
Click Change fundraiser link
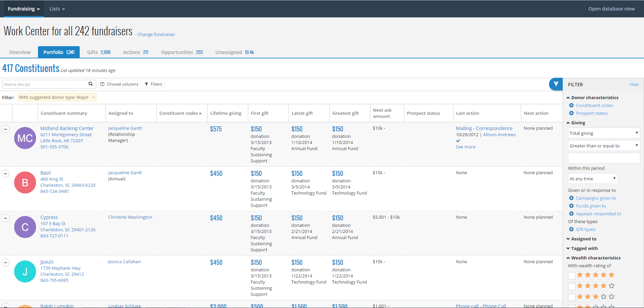click(x=156, y=34)
